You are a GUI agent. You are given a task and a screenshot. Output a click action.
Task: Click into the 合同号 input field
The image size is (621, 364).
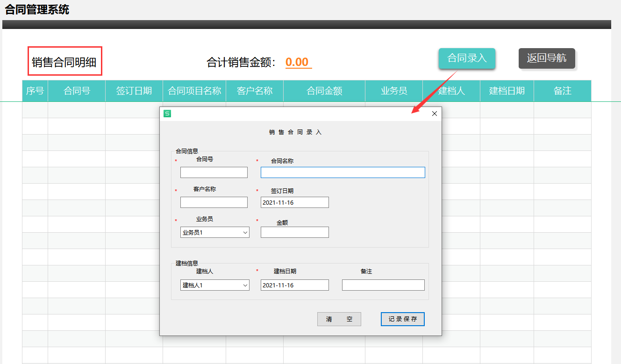[214, 172]
